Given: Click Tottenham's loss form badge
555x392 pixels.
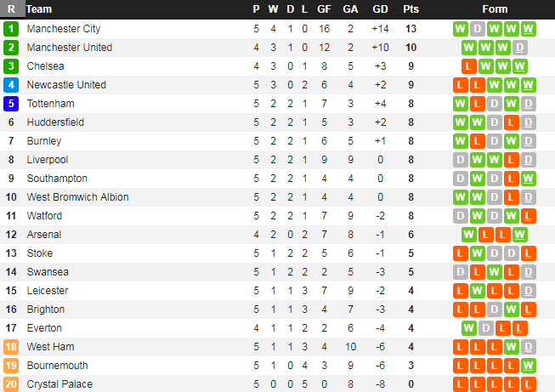Looking at the screenshot, I should [478, 104].
